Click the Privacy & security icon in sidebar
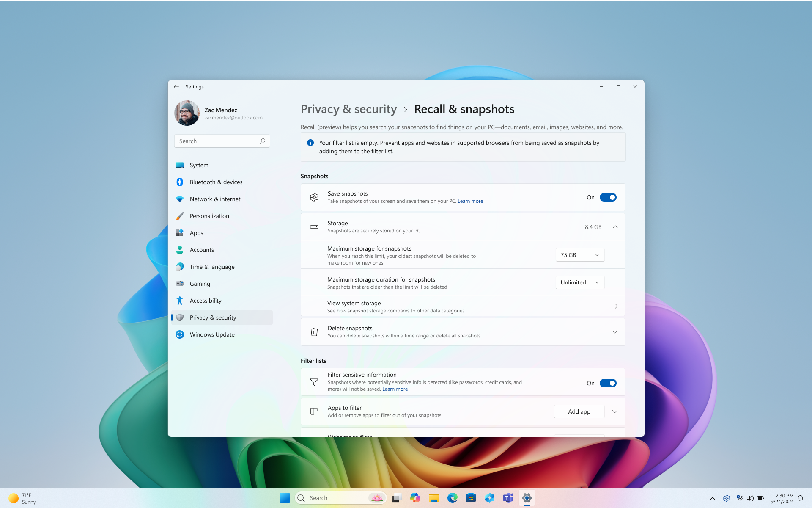 tap(179, 317)
